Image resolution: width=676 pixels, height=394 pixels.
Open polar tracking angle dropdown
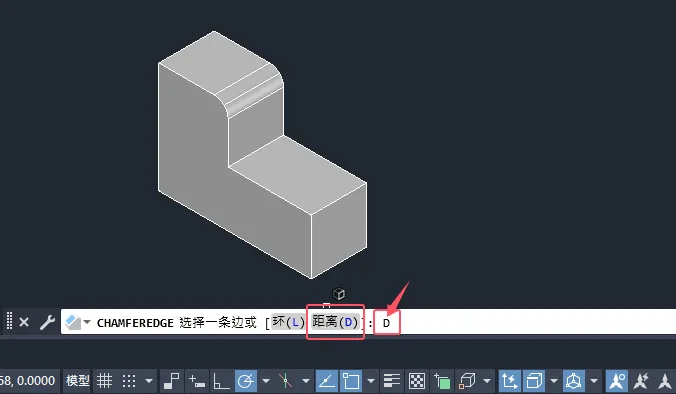(266, 381)
